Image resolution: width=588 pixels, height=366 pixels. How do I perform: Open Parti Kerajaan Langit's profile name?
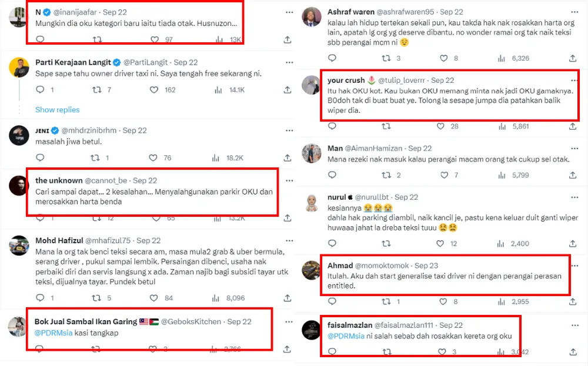coord(73,62)
